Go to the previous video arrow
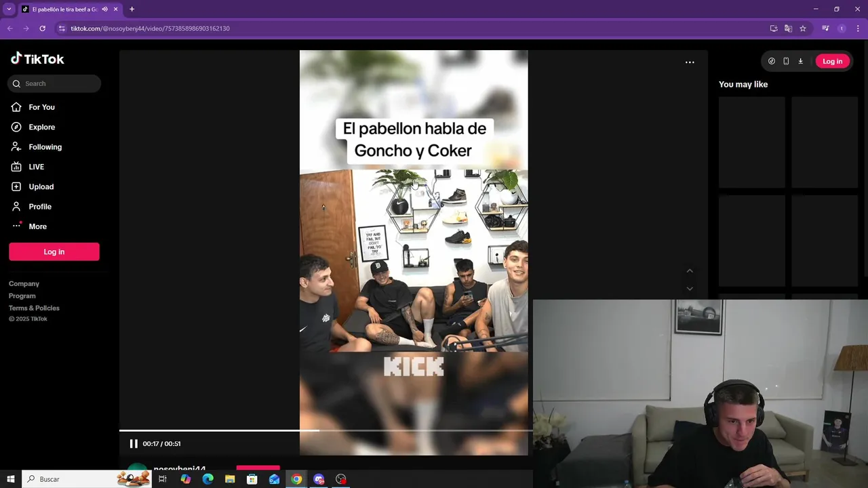 pyautogui.click(x=690, y=271)
